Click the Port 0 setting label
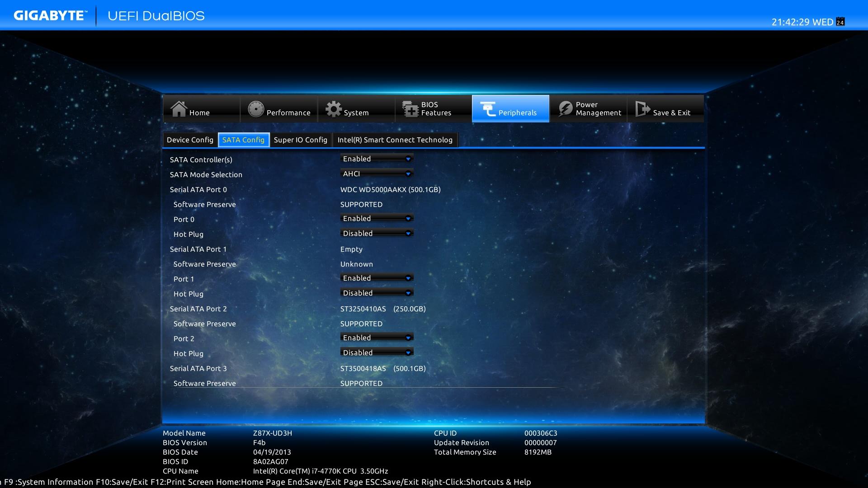Viewport: 868px width, 488px height. click(x=184, y=220)
